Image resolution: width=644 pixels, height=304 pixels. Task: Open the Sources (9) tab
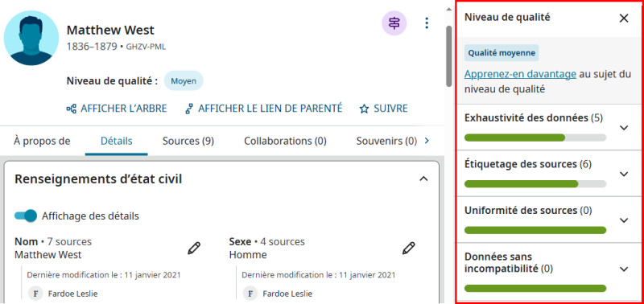click(x=188, y=141)
